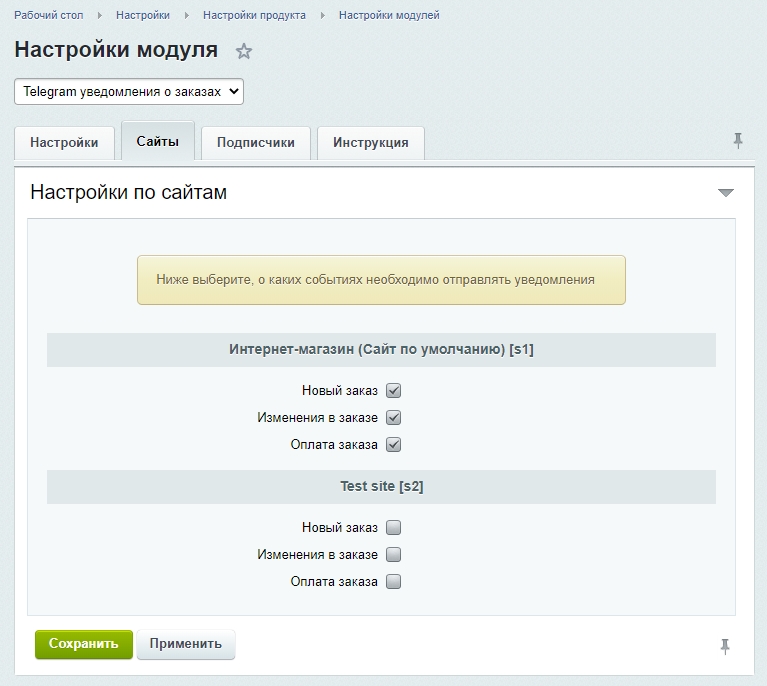The width and height of the screenshot is (767, 686).
Task: Click the Новый заказ label under s1
Action: (x=340, y=390)
